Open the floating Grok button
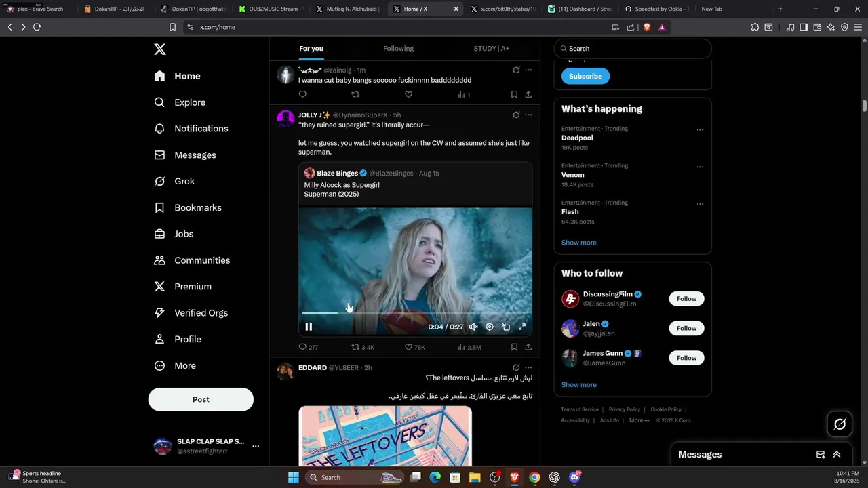The image size is (868, 488). click(840, 424)
